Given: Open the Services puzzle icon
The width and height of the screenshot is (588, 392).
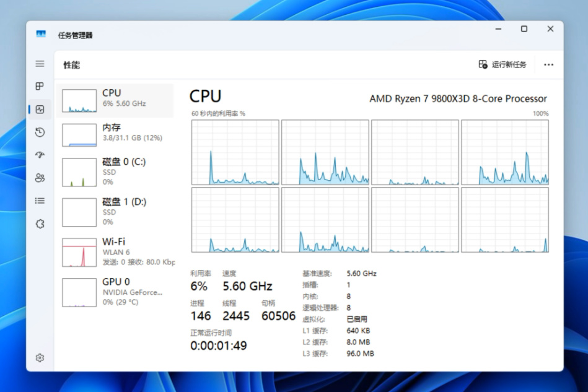Looking at the screenshot, I should [x=40, y=224].
